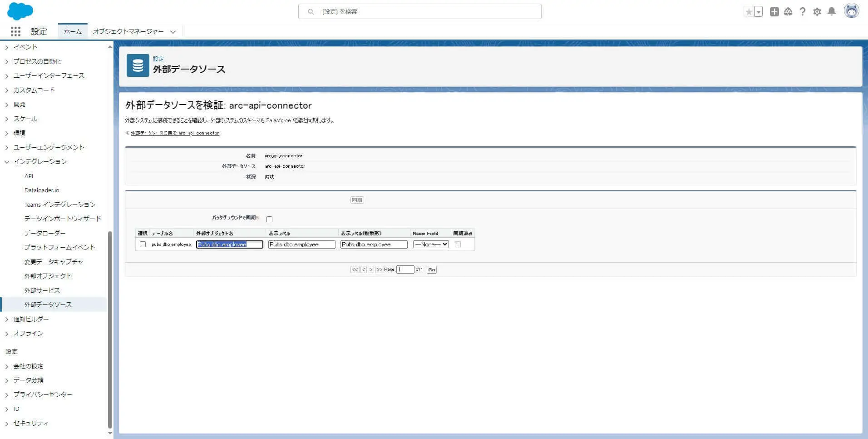The width and height of the screenshot is (868, 439).
Task: Show notifications via the bell icon
Action: click(832, 12)
